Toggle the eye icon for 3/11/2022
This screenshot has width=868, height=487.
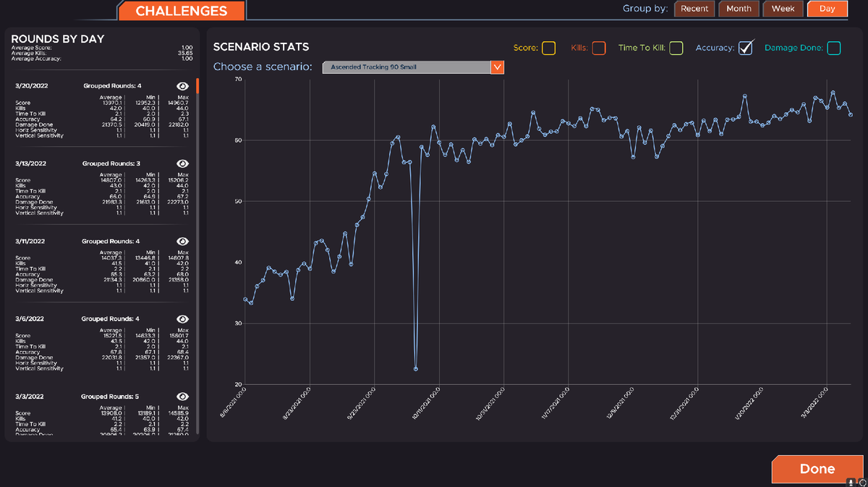pos(182,241)
